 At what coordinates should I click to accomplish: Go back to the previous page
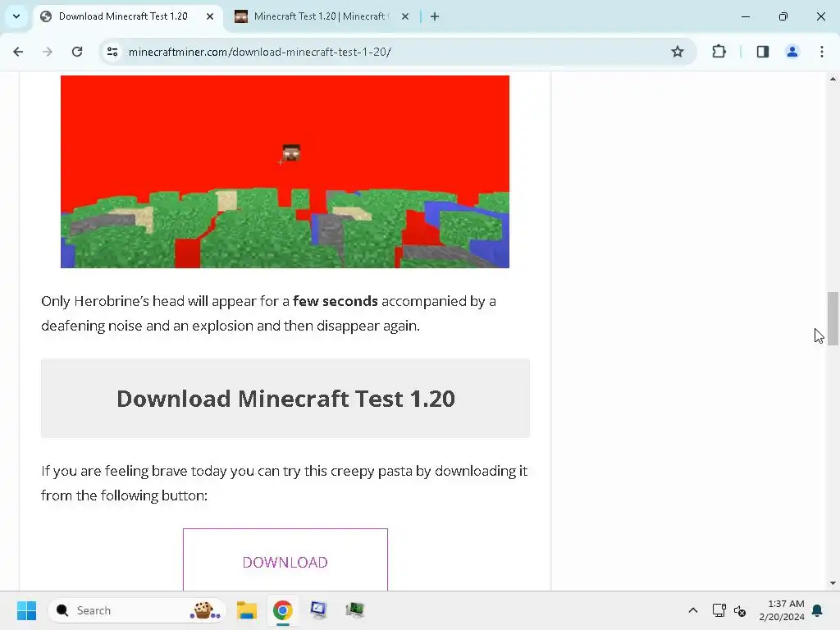pos(18,52)
